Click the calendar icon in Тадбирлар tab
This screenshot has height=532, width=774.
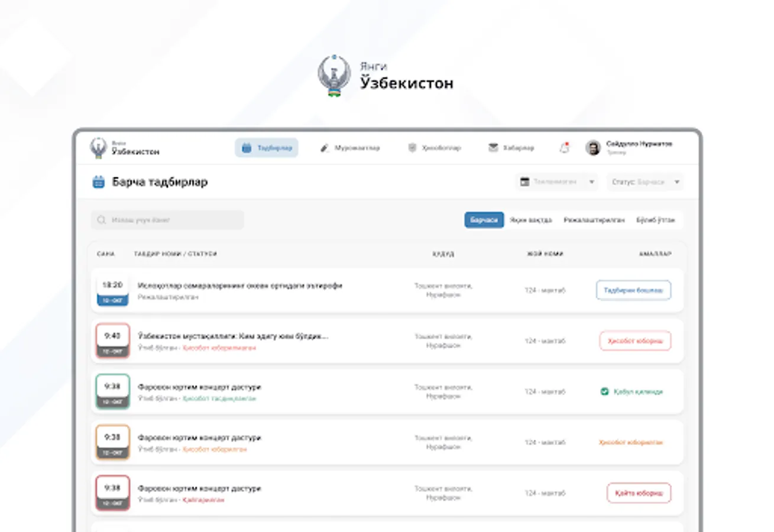(247, 148)
